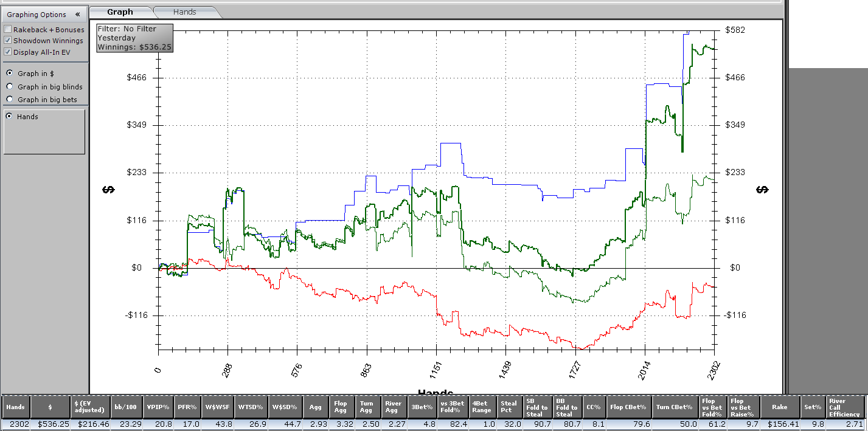This screenshot has width=868, height=431.
Task: Select the River Call Efficiency column header
Action: [845, 407]
